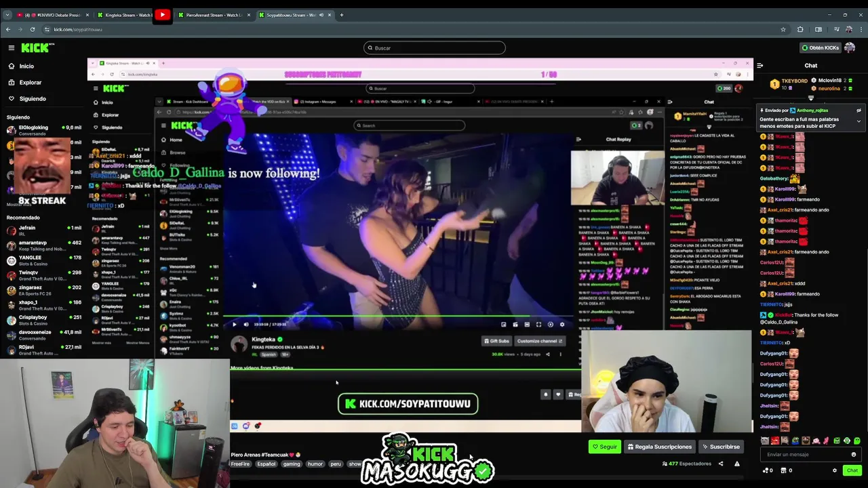868x488 pixels.
Task: Open the tab search dropdown
Action: [x=7, y=15]
